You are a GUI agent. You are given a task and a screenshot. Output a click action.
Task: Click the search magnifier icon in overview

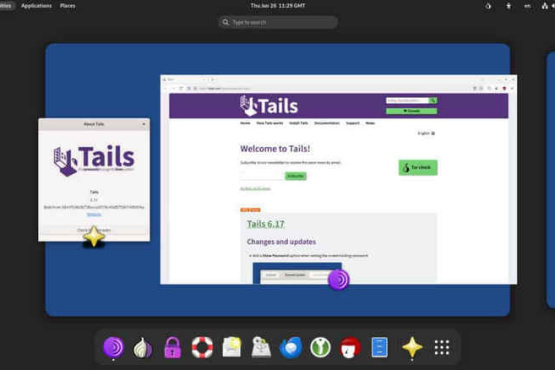pos(225,22)
